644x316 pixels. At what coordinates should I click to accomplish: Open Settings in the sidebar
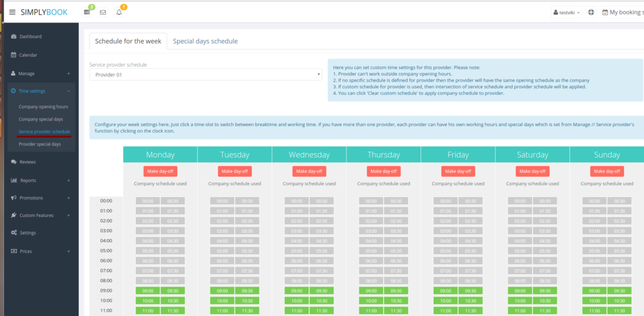tap(28, 233)
